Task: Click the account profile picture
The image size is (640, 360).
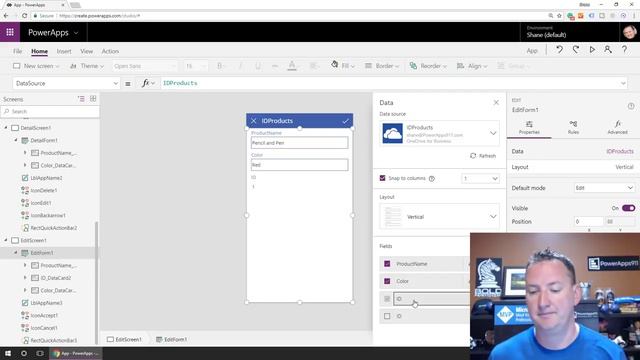Action: pyautogui.click(x=630, y=32)
